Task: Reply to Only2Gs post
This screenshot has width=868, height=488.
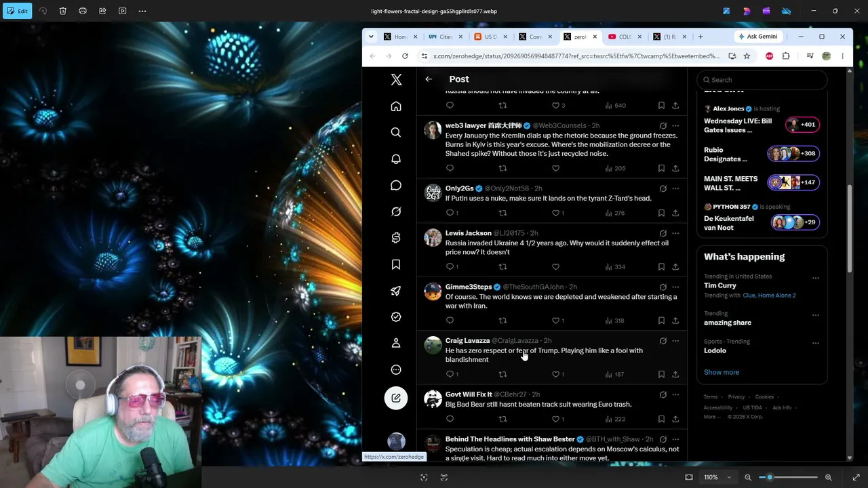Action: tap(450, 213)
